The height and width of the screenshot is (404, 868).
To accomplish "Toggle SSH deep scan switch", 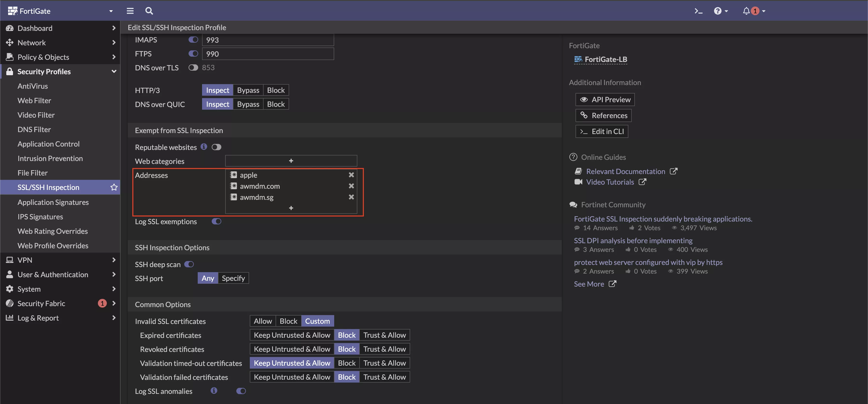I will [x=189, y=264].
